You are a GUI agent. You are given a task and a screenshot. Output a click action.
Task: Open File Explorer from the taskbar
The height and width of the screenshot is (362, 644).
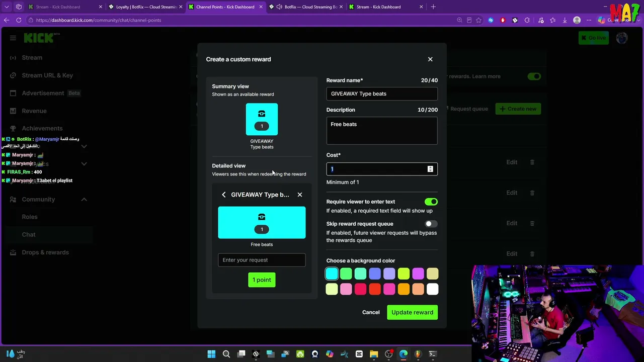tap(374, 354)
